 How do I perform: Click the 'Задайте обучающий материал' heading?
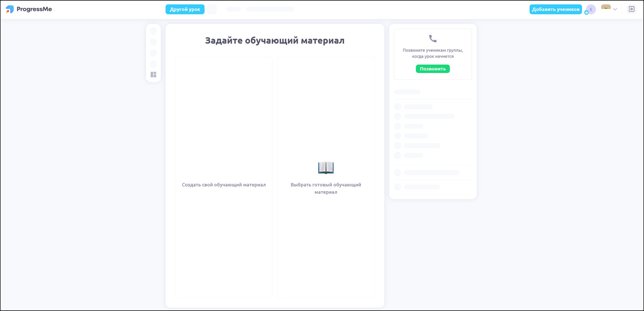(275, 41)
